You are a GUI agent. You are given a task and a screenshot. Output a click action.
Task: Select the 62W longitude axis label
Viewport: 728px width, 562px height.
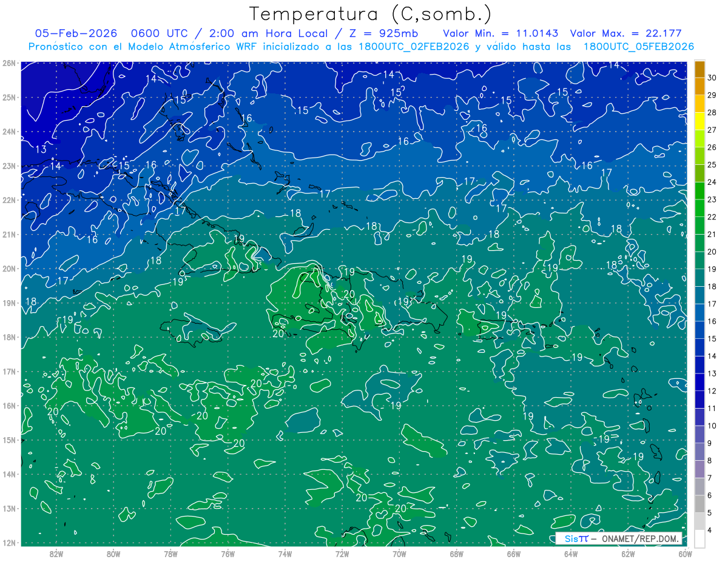(x=628, y=554)
